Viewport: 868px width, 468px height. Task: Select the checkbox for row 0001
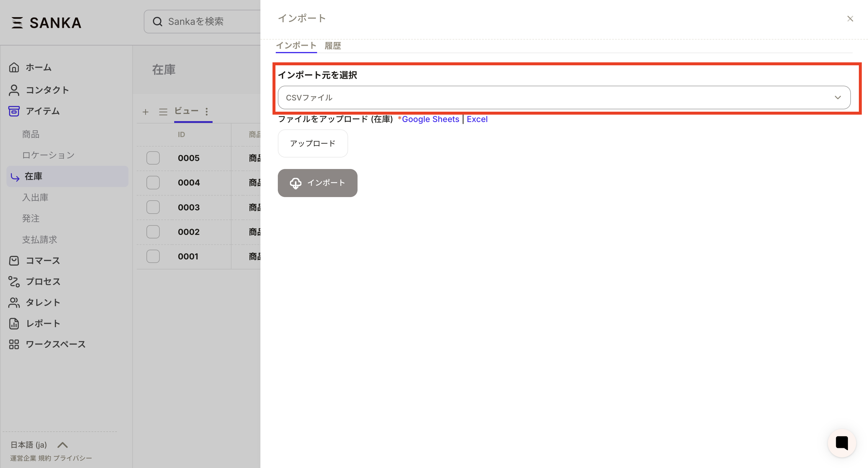pos(153,256)
